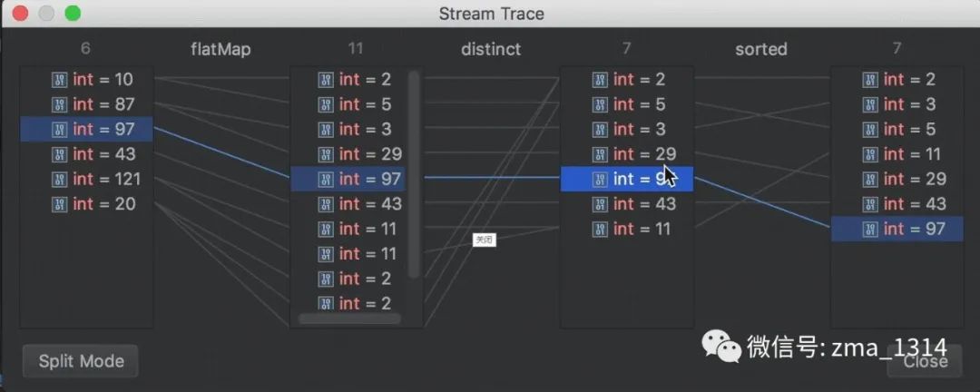Screen dimensions: 980x392
Task: Click the icon next to int = 29 in flatMap column
Action: click(x=327, y=154)
